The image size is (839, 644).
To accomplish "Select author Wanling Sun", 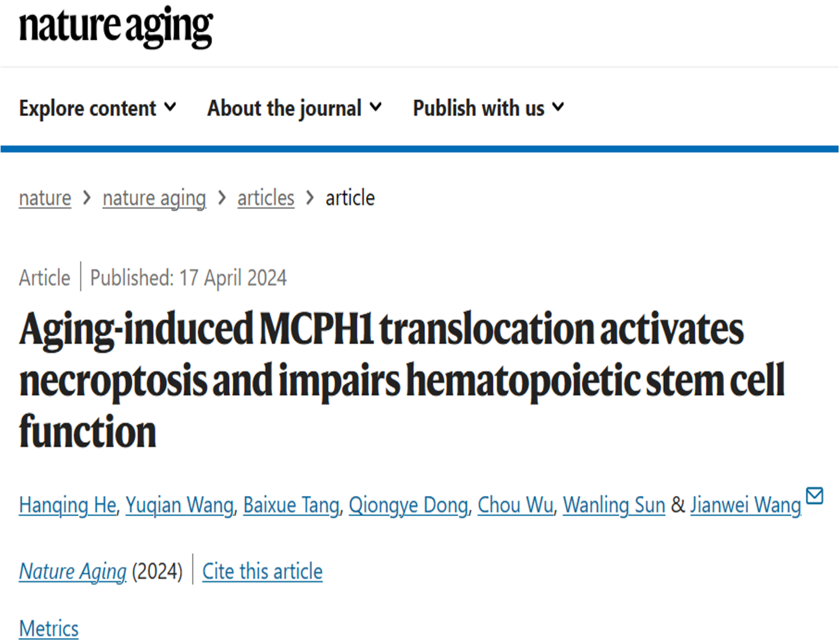I will 614,505.
